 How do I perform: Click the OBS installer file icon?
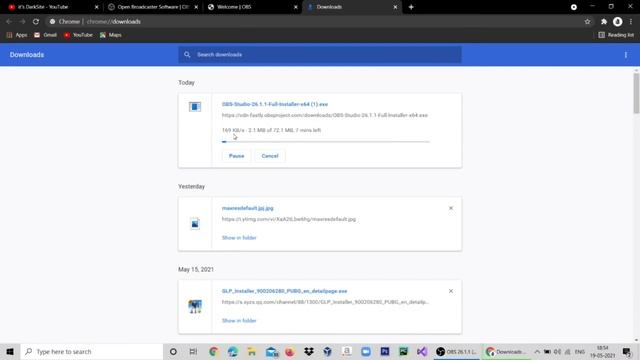tap(195, 107)
